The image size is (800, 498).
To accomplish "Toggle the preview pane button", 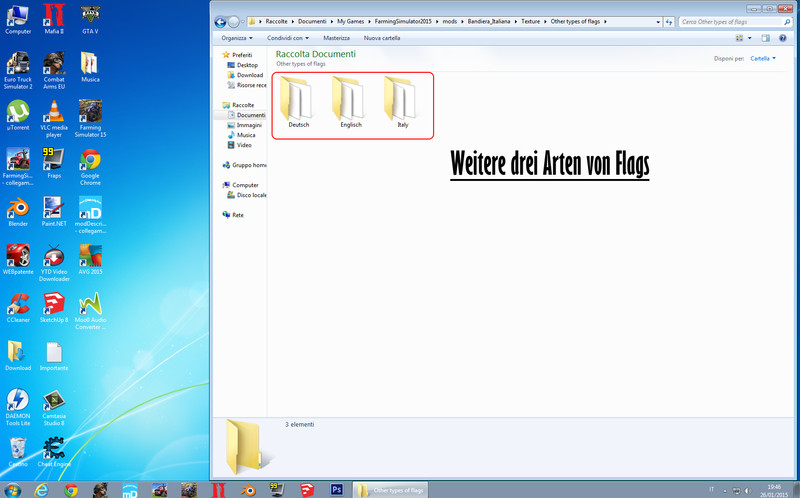I will tap(766, 38).
